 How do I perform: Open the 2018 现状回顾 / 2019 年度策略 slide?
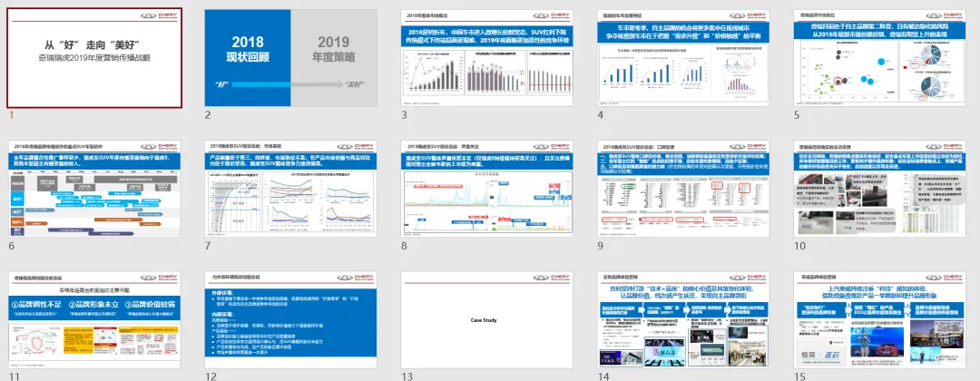click(291, 57)
